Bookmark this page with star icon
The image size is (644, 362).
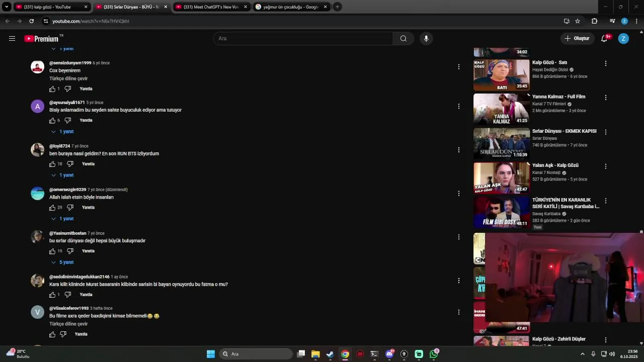click(578, 21)
